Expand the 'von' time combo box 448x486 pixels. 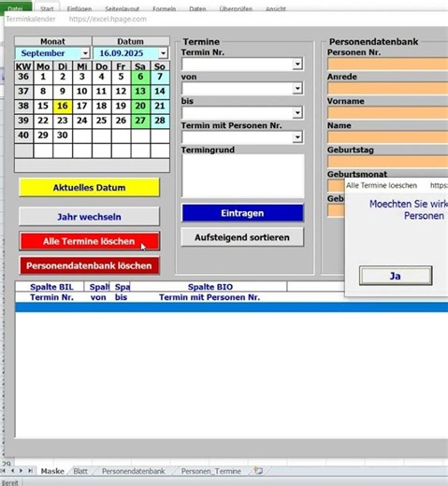coord(297,89)
